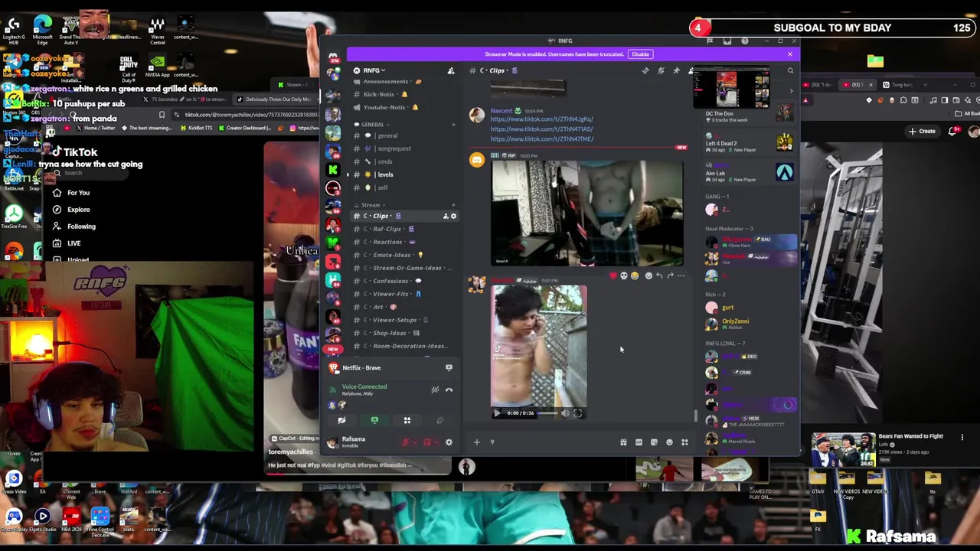Viewport: 980px width, 551px height.
Task: Open microphone input options arrow
Action: (x=414, y=442)
